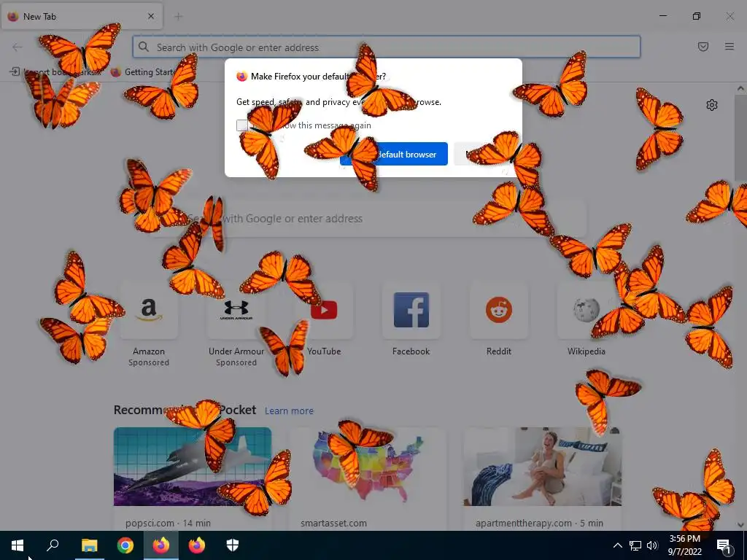Open the apartmenttherapy.com article thumbnail
The height and width of the screenshot is (560, 747).
543,466
